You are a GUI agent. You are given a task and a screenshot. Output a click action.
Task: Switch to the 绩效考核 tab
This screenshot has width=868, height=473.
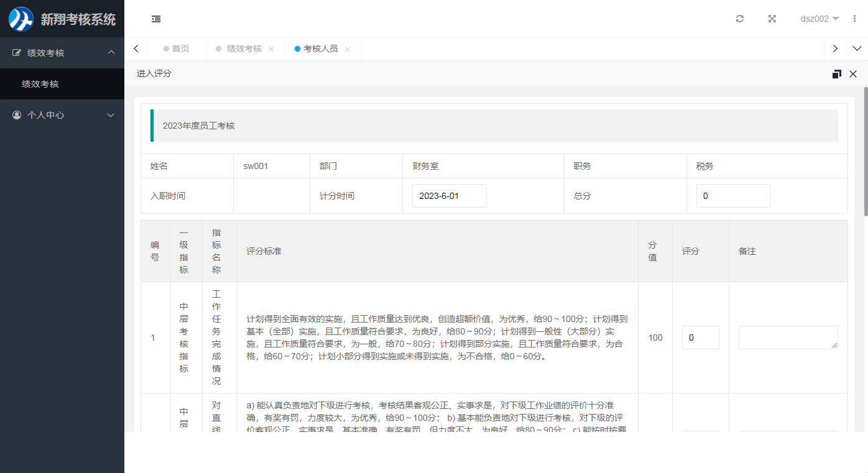pyautogui.click(x=244, y=48)
